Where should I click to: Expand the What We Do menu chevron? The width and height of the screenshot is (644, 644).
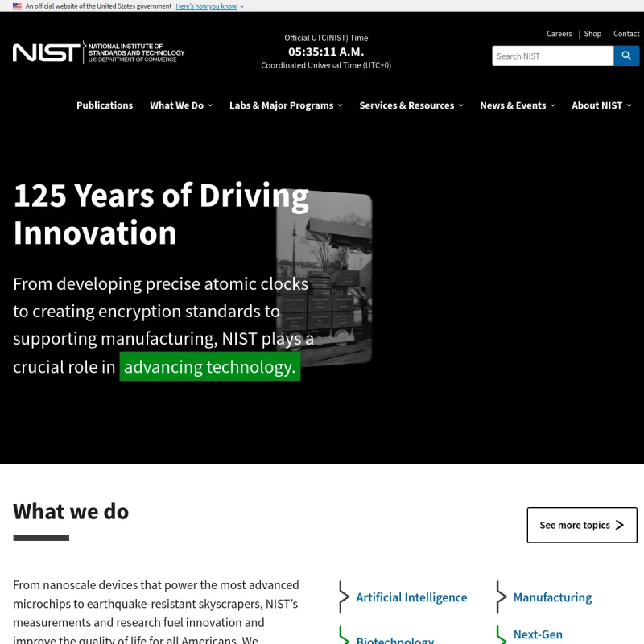(x=210, y=105)
